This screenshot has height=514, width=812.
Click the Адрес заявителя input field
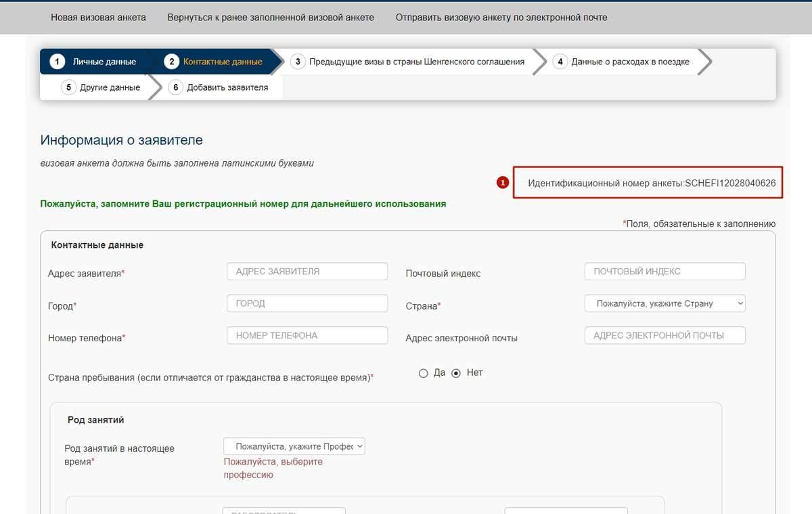(x=307, y=272)
